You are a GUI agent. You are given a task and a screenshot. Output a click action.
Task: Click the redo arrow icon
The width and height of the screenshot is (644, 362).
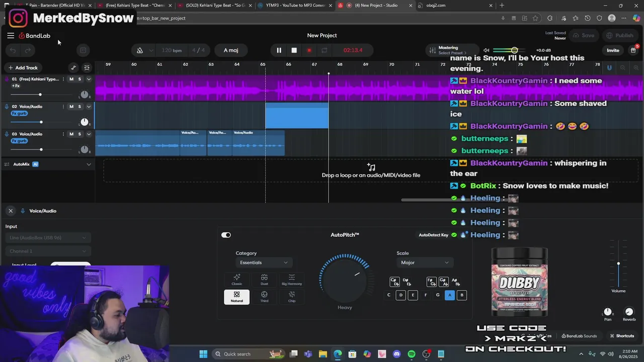pyautogui.click(x=28, y=50)
